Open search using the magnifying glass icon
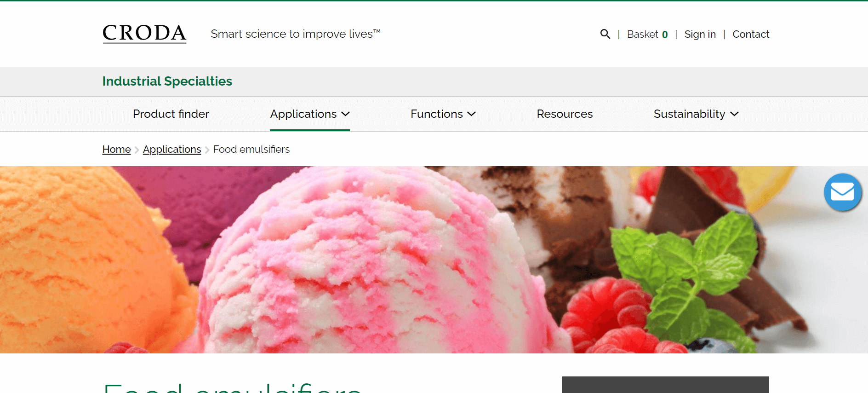The height and width of the screenshot is (393, 868). point(605,34)
